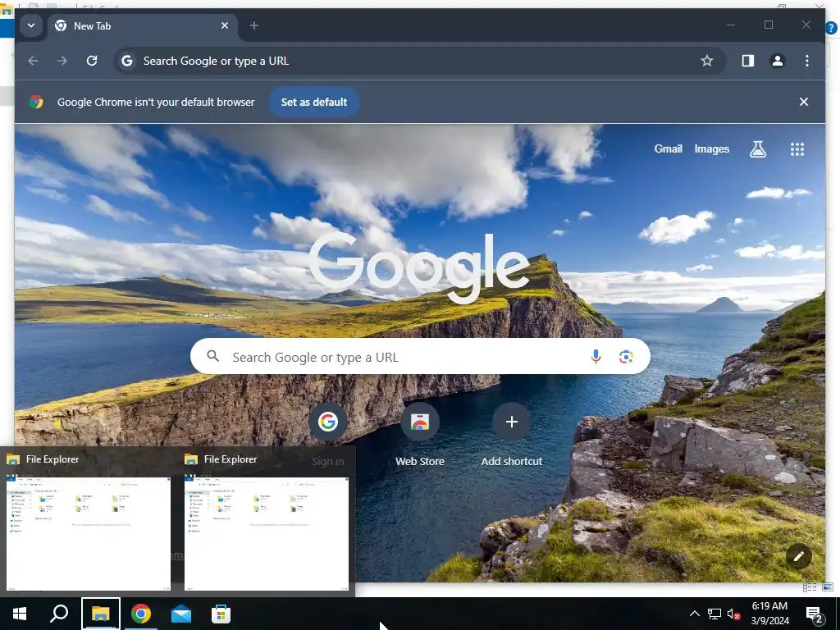Open the clock showing 6:19 AM
This screenshot has width=840, height=630.
(x=769, y=614)
